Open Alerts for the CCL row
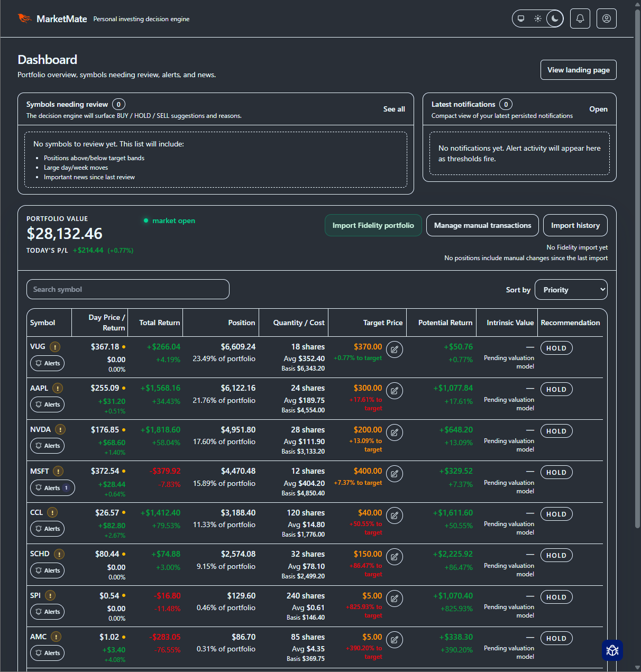The height and width of the screenshot is (672, 641). pyautogui.click(x=47, y=529)
